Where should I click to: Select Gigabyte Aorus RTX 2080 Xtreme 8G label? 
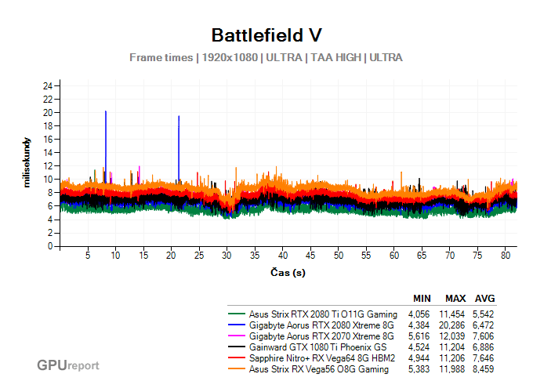point(321,325)
